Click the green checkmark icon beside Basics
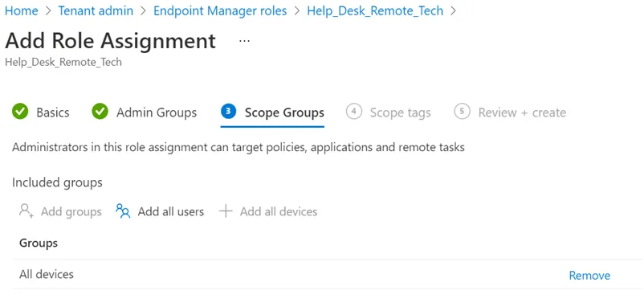 pos(20,112)
